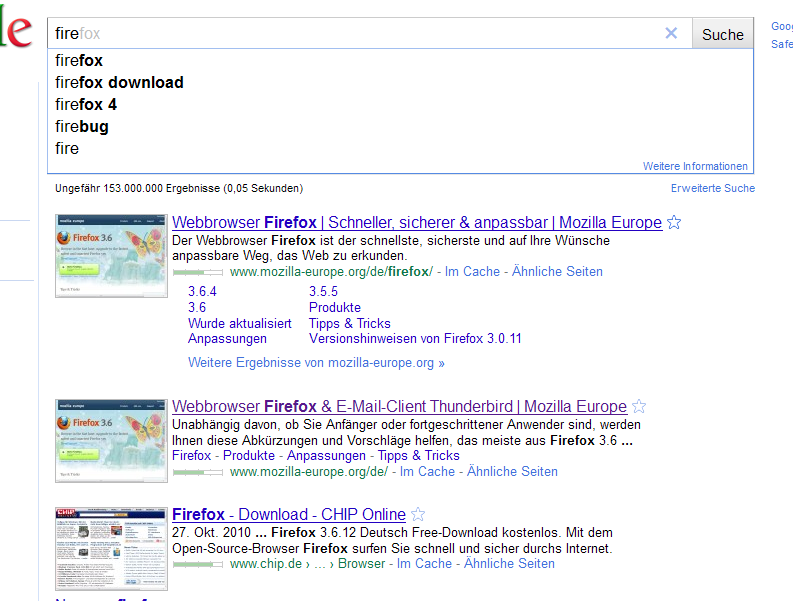Image resolution: width=793 pixels, height=601 pixels.
Task: Open 'Im Cache' for the chip.de result
Action: (424, 564)
